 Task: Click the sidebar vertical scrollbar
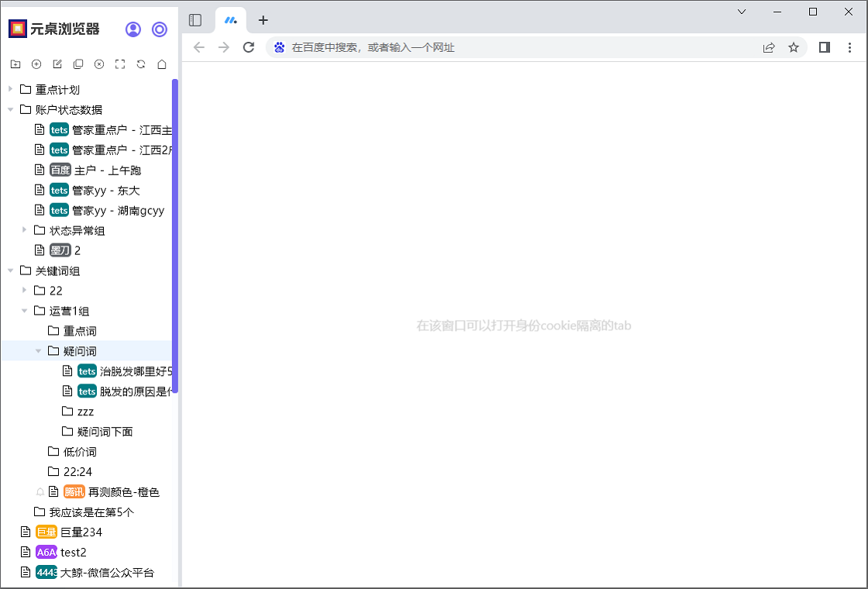tap(175, 236)
